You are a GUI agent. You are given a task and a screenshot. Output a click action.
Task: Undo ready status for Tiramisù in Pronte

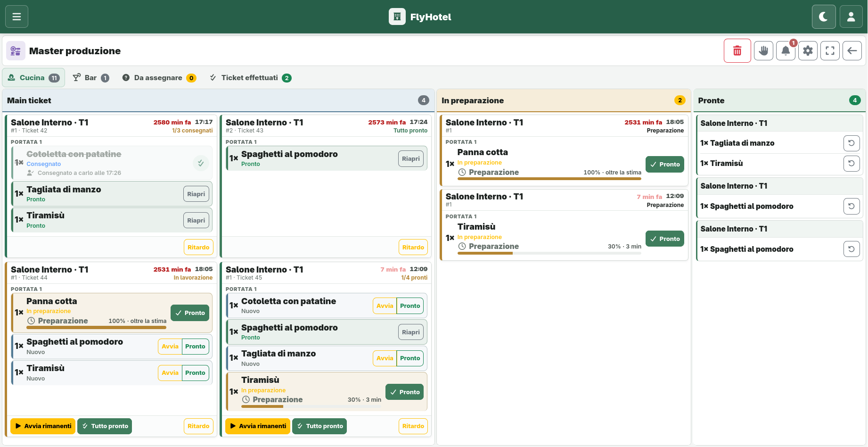pos(852,163)
